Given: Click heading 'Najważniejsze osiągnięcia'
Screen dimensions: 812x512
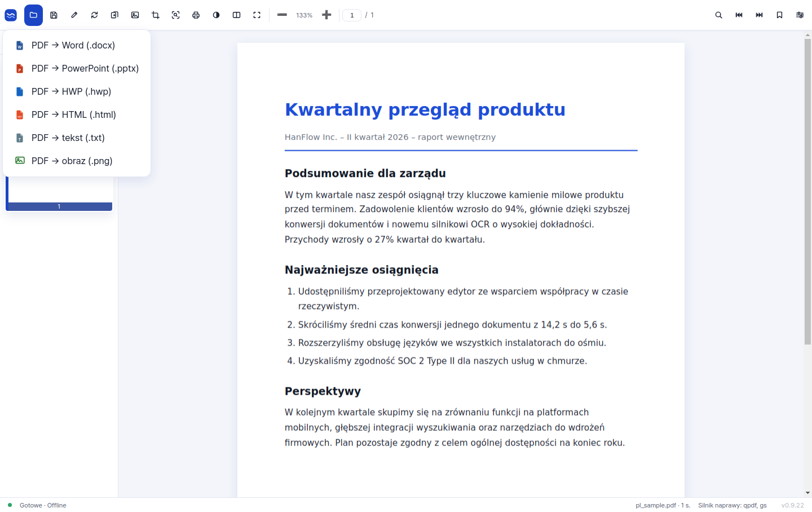Looking at the screenshot, I should pos(361,270).
